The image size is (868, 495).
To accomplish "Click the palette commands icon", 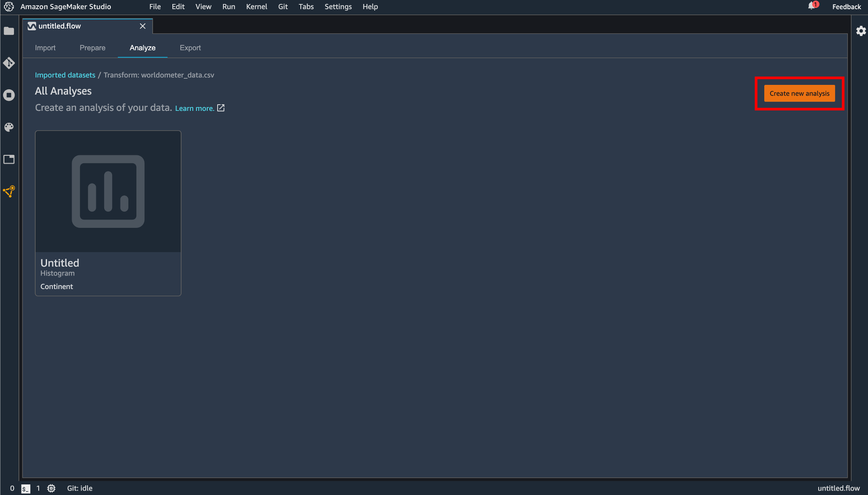I will click(x=9, y=127).
